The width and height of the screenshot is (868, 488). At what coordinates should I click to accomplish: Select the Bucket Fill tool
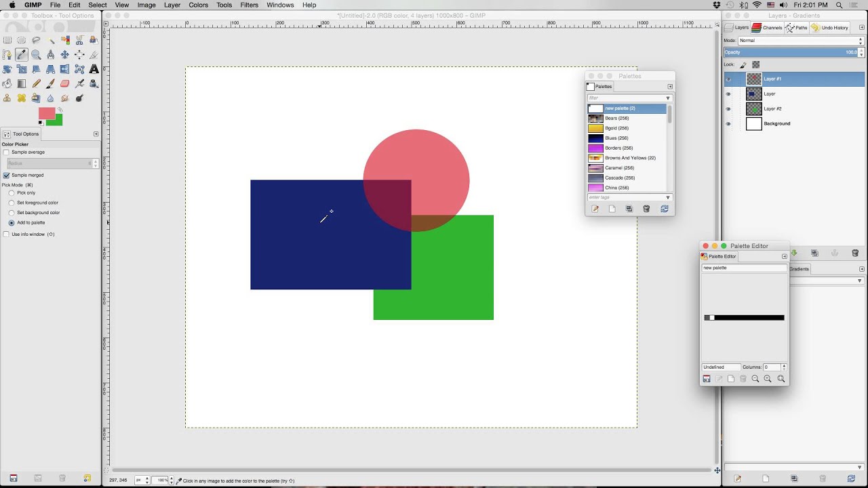[7, 83]
